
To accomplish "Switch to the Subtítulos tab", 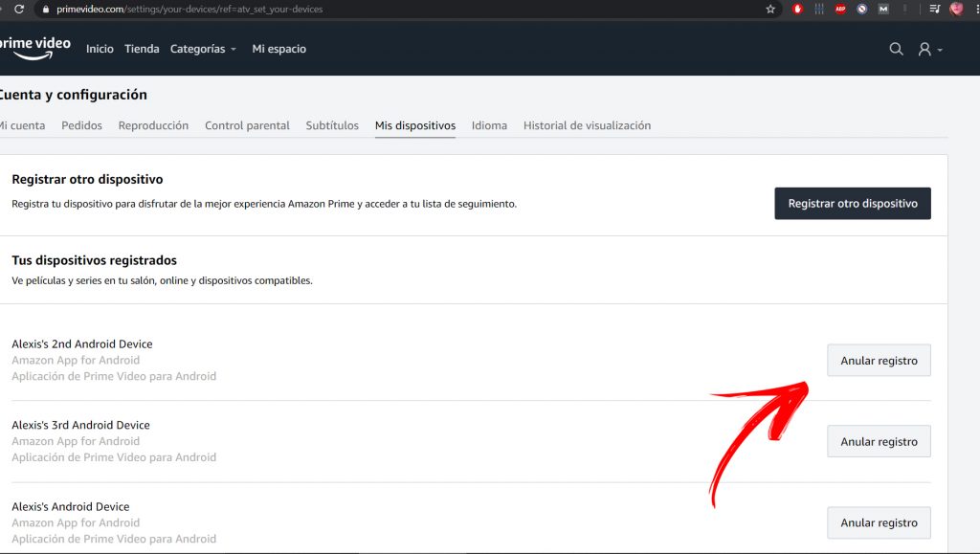I will (x=332, y=125).
